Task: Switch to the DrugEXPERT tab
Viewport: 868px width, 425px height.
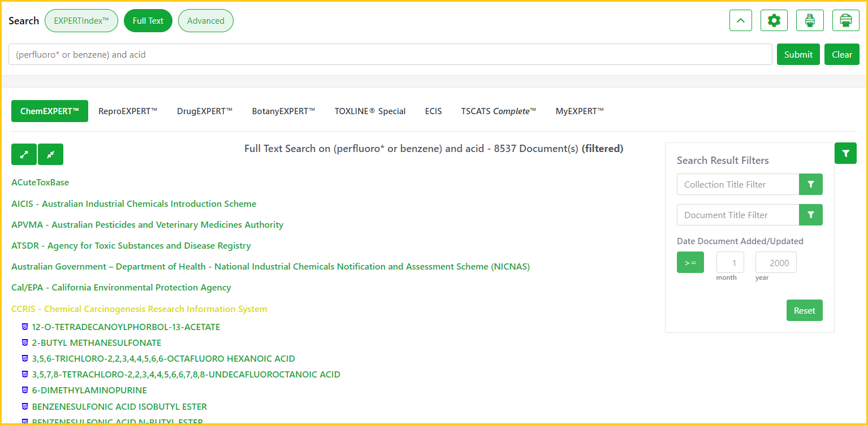Action: 205,111
